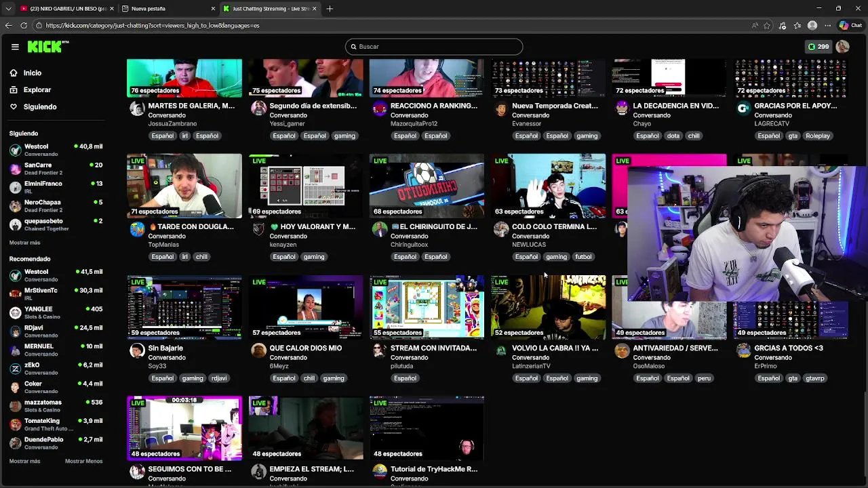This screenshot has height=488, width=868.
Task: Open quepasobeto avatar in sidebar
Action: [x=15, y=224]
